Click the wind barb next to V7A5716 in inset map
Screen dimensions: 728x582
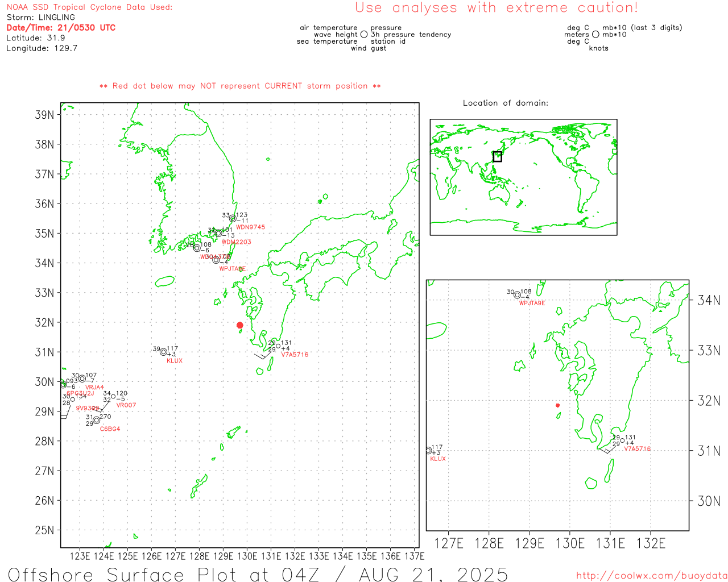click(607, 450)
